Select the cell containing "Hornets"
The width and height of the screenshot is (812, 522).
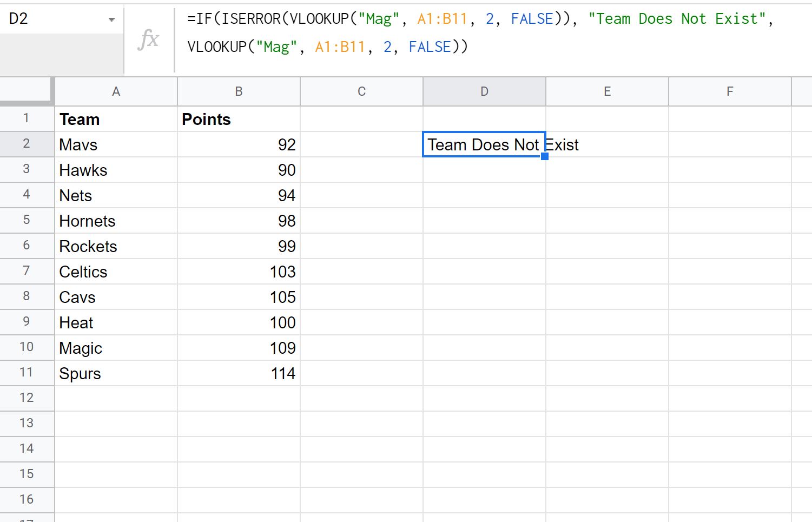[x=116, y=221]
